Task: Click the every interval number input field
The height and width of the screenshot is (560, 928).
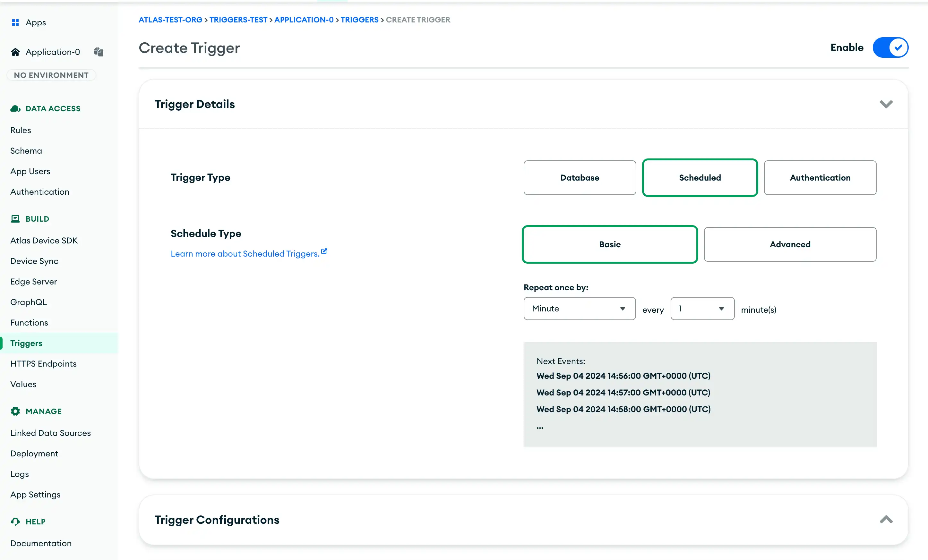Action: [699, 308]
